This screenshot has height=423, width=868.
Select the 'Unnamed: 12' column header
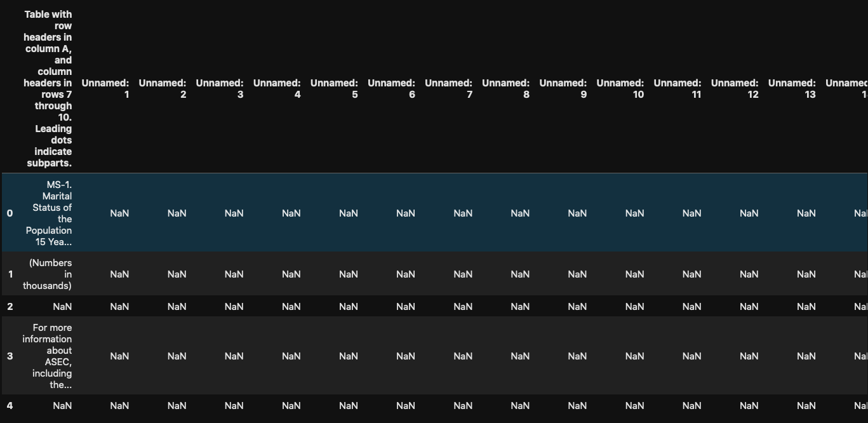[x=735, y=89]
